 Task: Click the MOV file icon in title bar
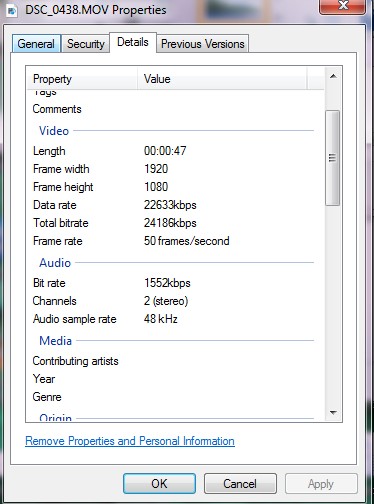[12, 11]
